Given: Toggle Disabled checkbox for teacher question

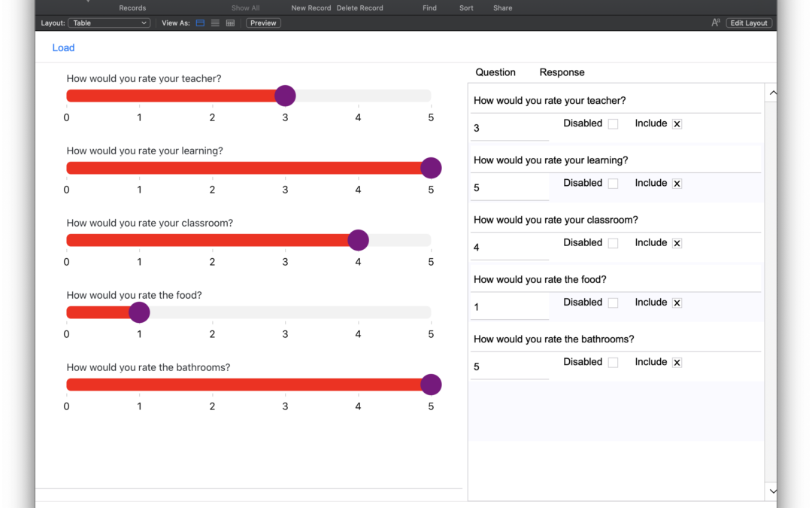Looking at the screenshot, I should (x=614, y=124).
